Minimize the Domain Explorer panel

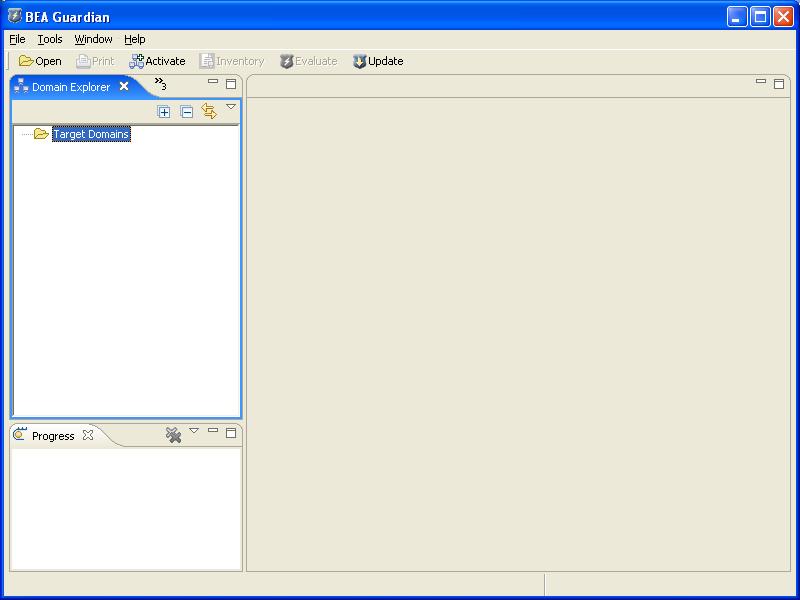coord(213,81)
